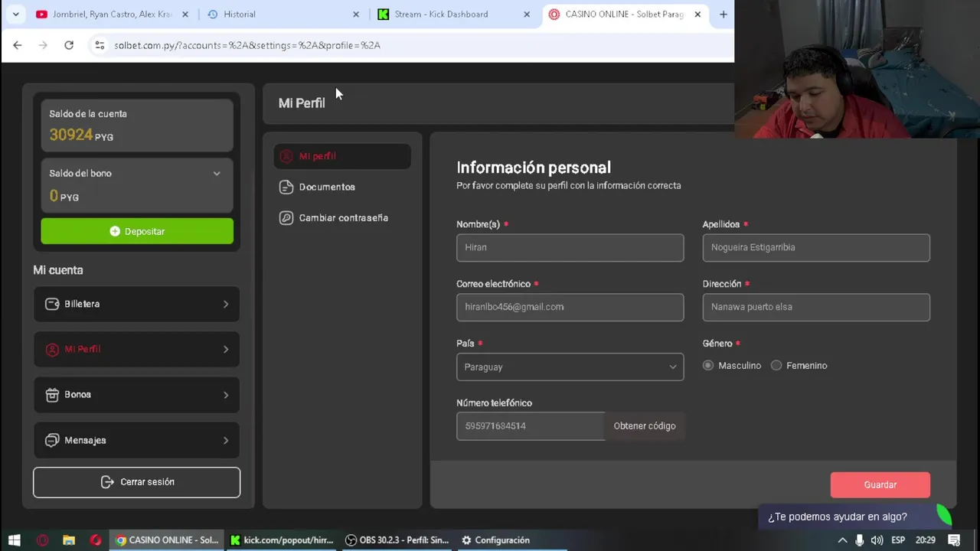The width and height of the screenshot is (980, 551).
Task: Click the 20:29 clock in taskbar
Action: 926,540
